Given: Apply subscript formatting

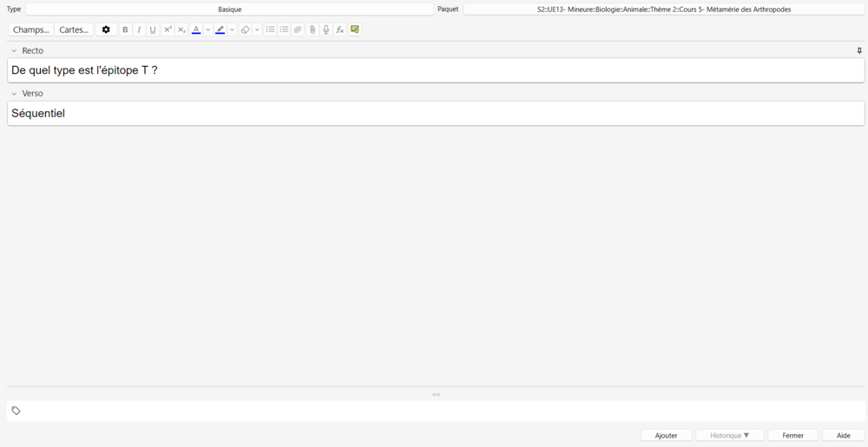Looking at the screenshot, I should click(181, 30).
